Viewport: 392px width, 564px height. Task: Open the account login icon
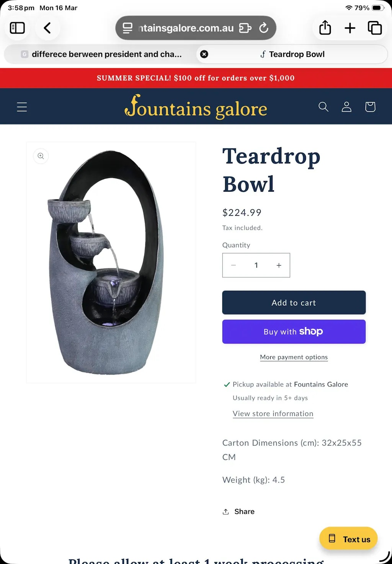[x=346, y=107]
